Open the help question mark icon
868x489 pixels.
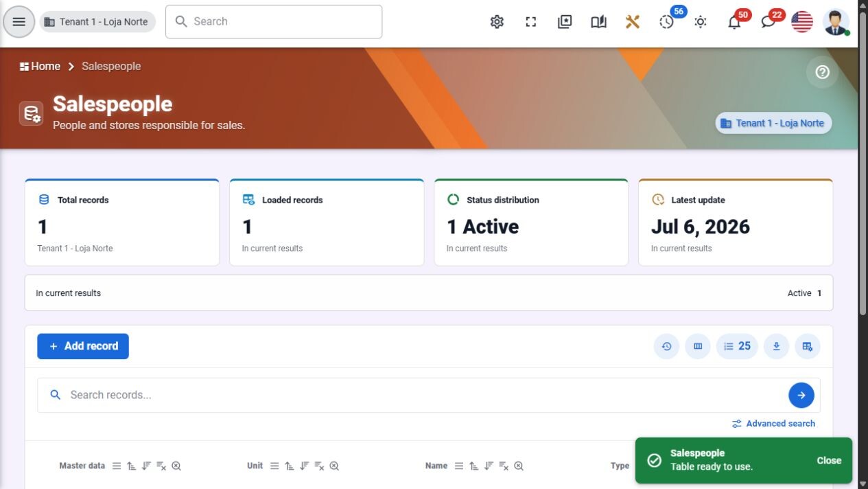coord(822,72)
